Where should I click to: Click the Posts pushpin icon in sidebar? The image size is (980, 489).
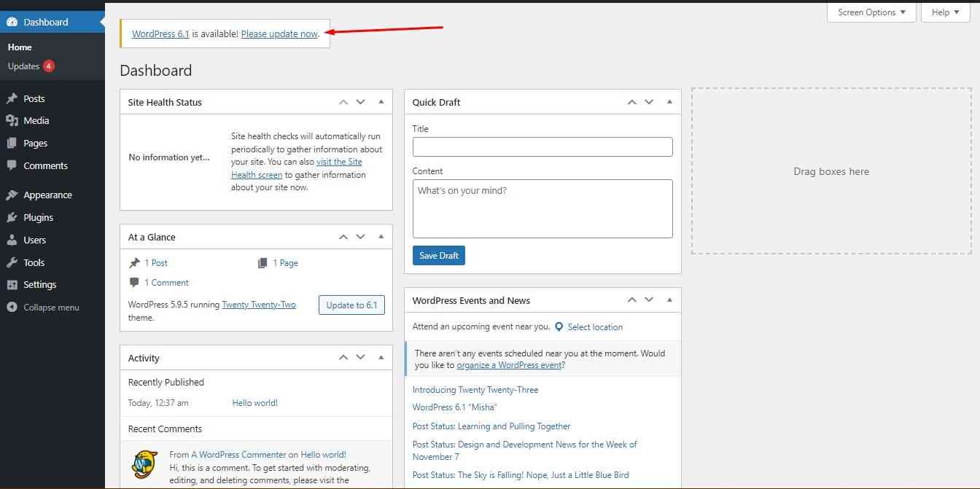(x=12, y=98)
